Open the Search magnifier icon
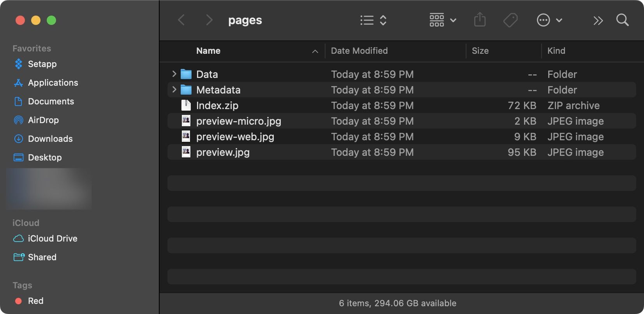Viewport: 644px width, 314px height. pos(622,20)
